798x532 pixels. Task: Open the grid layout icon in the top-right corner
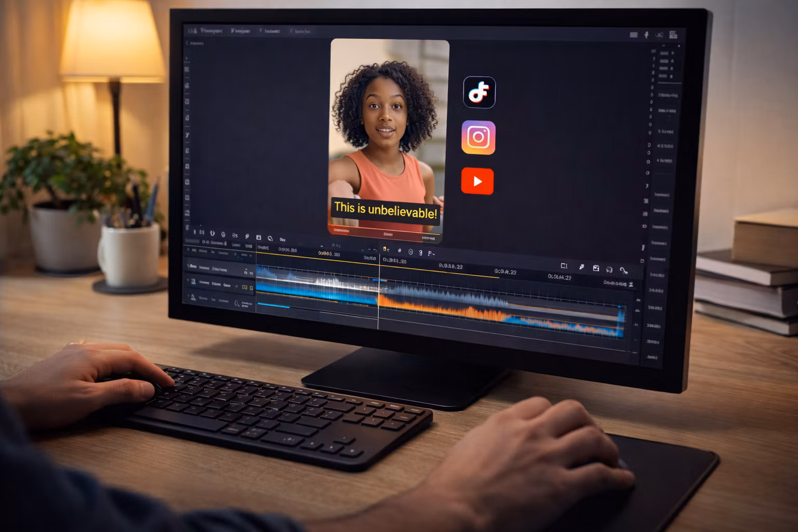(x=673, y=35)
